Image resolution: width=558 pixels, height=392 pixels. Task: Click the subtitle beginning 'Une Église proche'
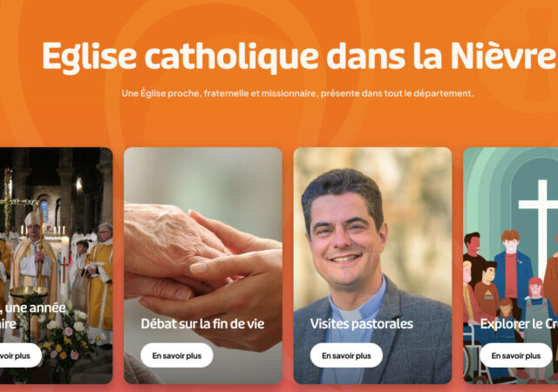(x=297, y=93)
